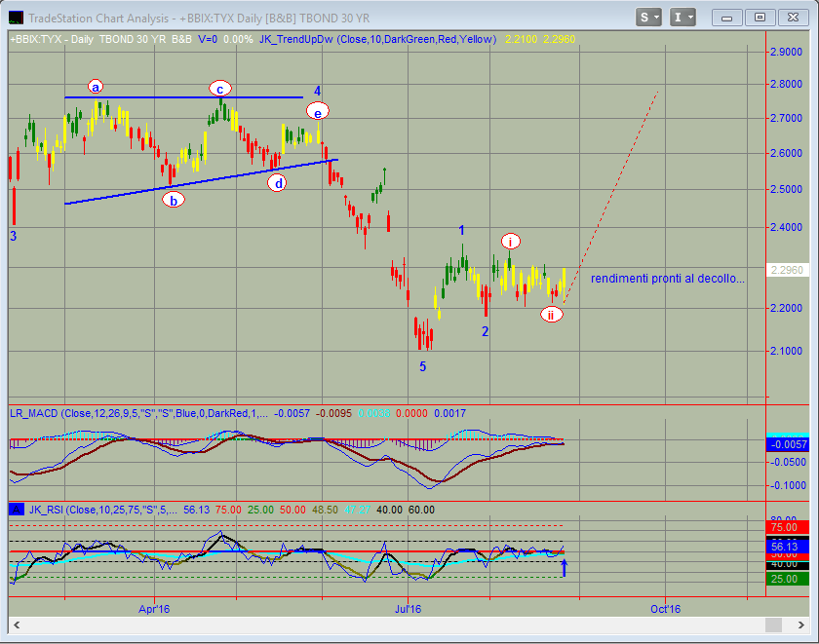
Task: Click the TradeStation window icon in title bar
Action: coord(17,18)
